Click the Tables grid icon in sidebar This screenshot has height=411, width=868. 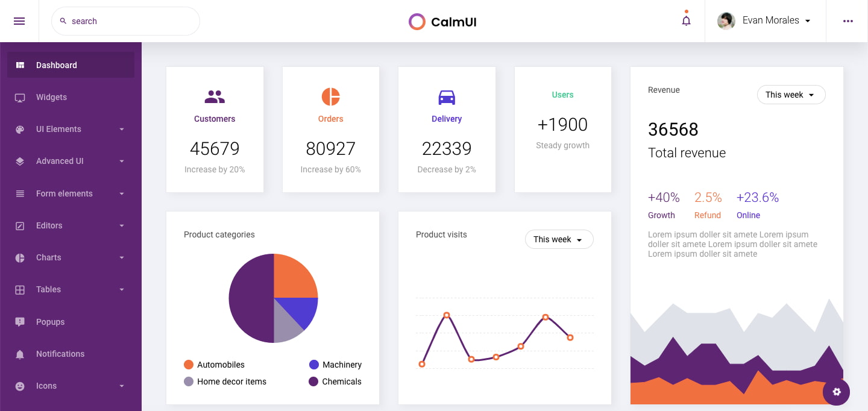coord(20,289)
